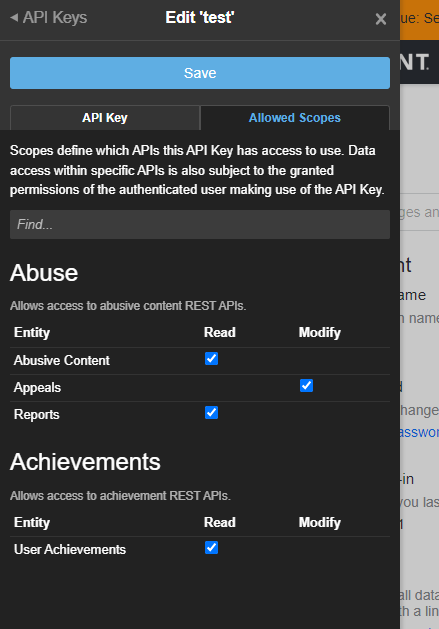The height and width of the screenshot is (629, 439).
Task: Select the User Achievements entity label
Action: [x=70, y=549]
